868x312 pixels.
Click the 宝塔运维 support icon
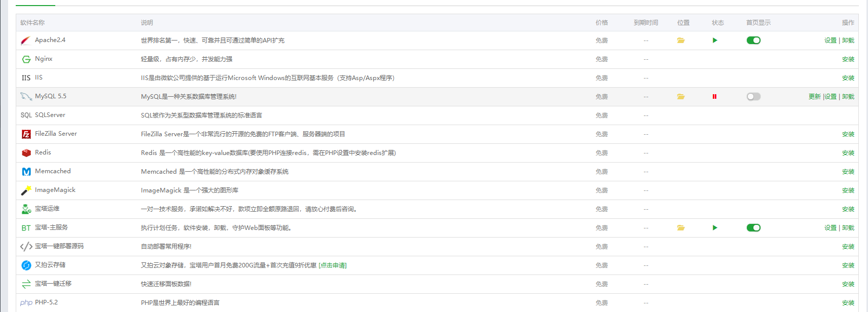(26, 209)
